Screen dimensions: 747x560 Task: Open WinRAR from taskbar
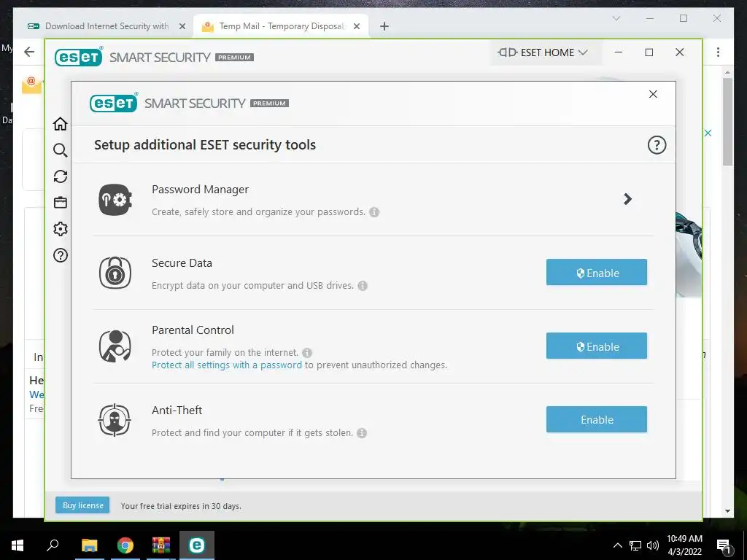coord(161,545)
